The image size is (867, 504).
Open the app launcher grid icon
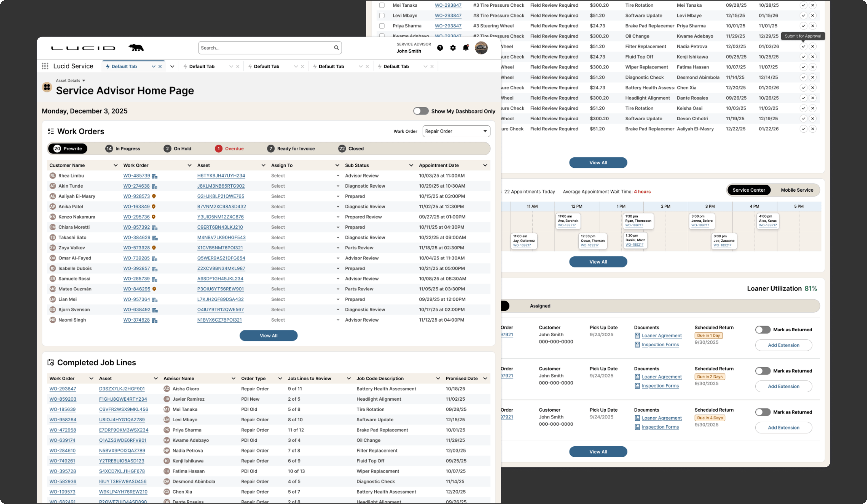coord(45,66)
